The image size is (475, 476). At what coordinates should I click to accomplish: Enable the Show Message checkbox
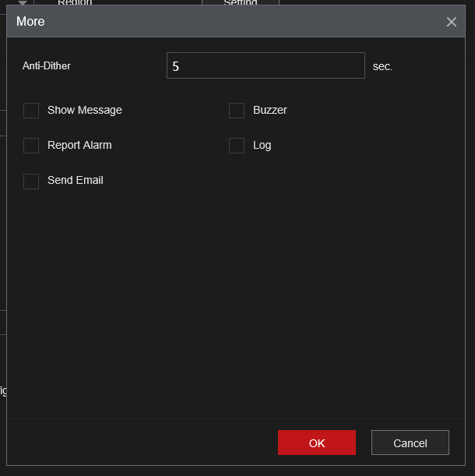[31, 111]
